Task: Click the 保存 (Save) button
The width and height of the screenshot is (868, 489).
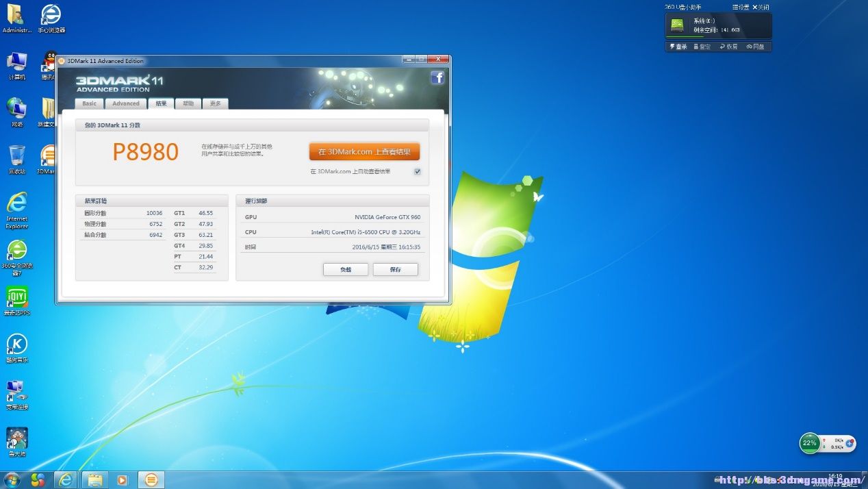Action: tap(395, 270)
